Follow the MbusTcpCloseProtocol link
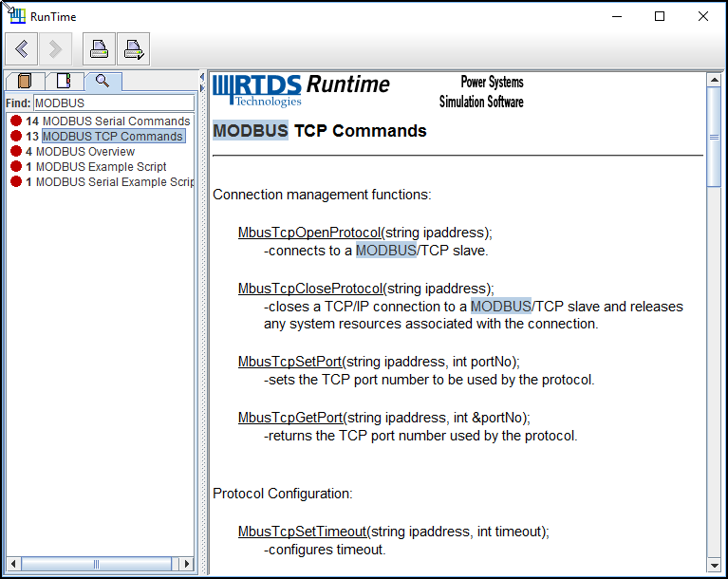The image size is (728, 579). click(x=310, y=289)
